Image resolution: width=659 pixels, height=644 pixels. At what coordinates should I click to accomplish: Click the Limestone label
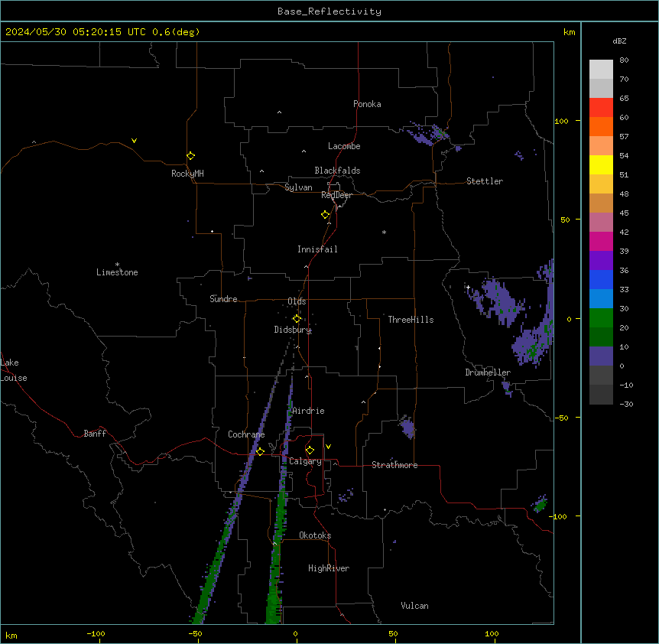pos(117,272)
